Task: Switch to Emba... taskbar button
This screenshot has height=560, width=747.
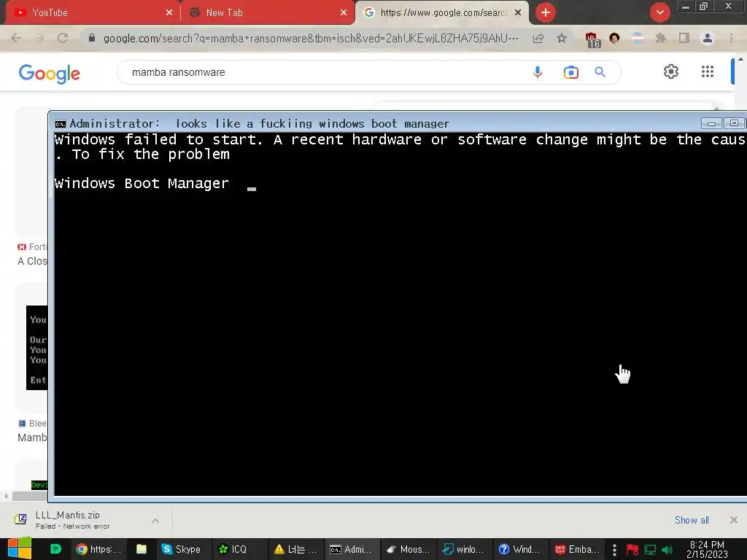Action: coord(578,549)
